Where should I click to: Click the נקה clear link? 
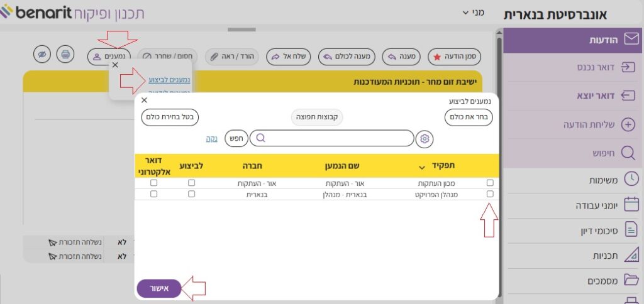[x=211, y=139]
